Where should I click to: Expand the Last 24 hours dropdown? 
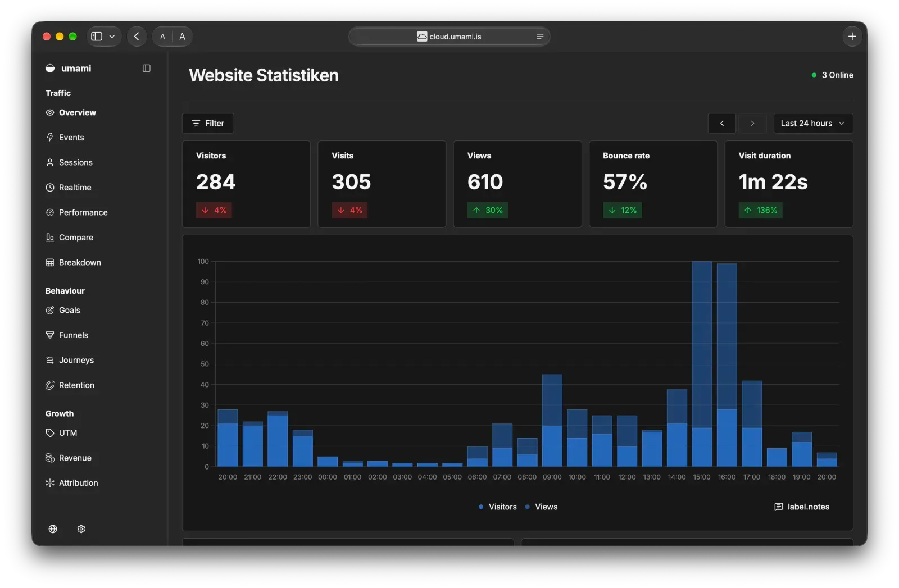pos(813,124)
